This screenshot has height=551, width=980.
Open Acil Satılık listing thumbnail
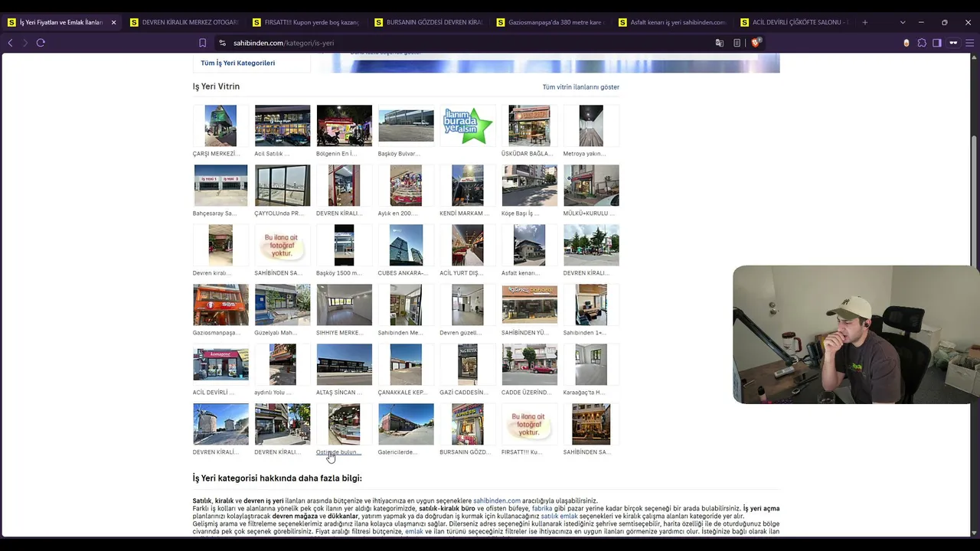pos(283,126)
